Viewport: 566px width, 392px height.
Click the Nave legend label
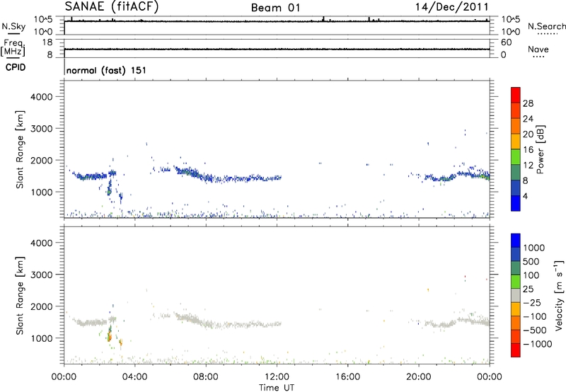[538, 50]
